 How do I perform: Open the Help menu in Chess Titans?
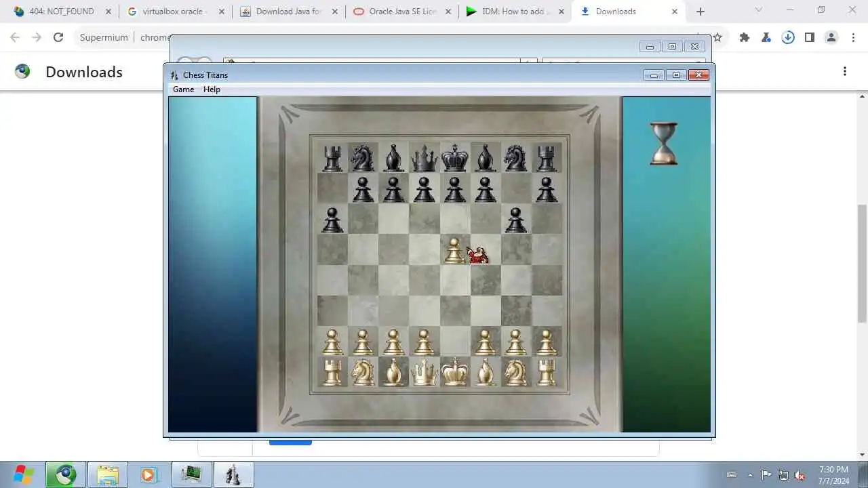tap(212, 89)
